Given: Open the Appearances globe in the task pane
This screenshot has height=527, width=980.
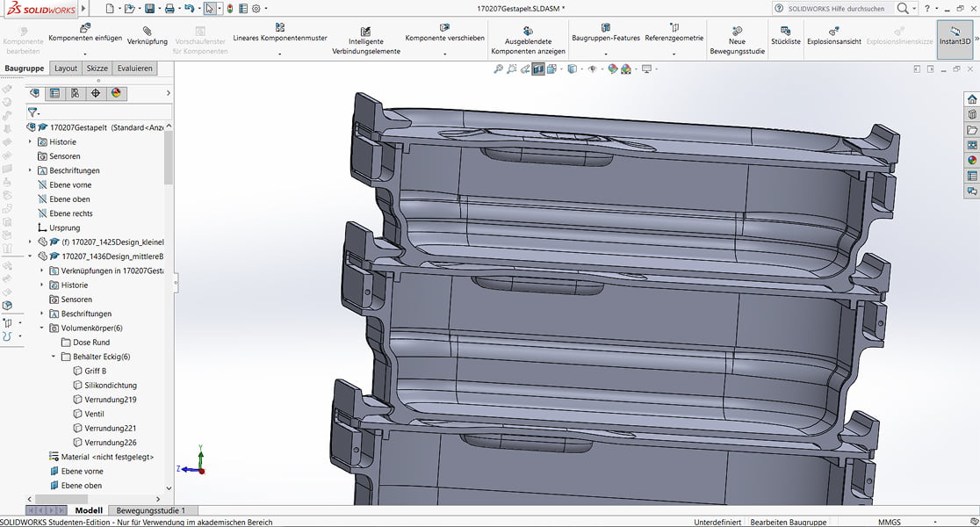Looking at the screenshot, I should (x=971, y=160).
